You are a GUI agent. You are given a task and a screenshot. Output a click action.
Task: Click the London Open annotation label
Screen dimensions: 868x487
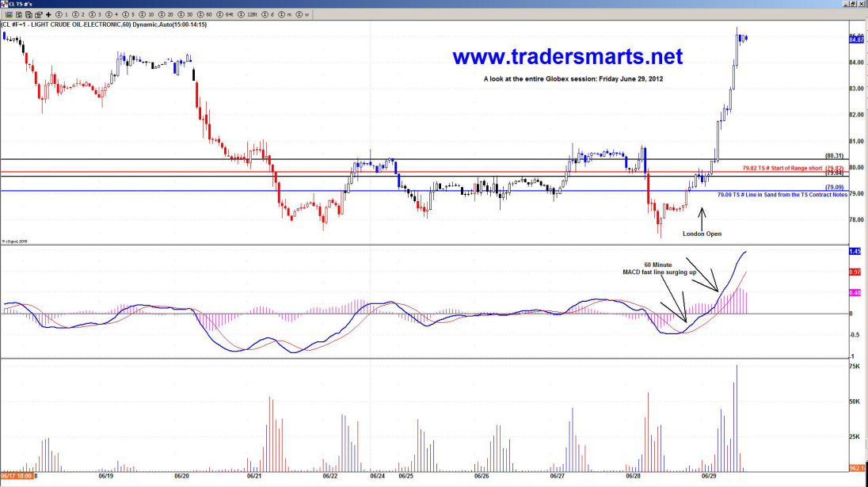click(702, 234)
